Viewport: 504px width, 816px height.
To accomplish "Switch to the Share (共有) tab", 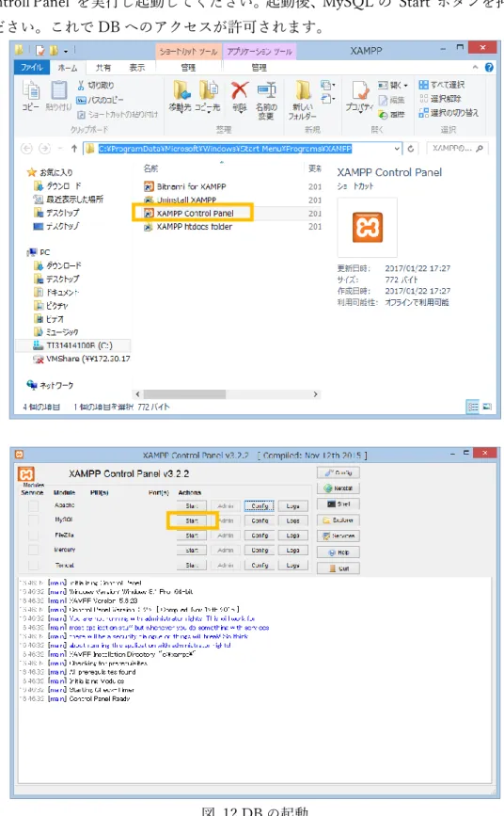I will 103,68.
